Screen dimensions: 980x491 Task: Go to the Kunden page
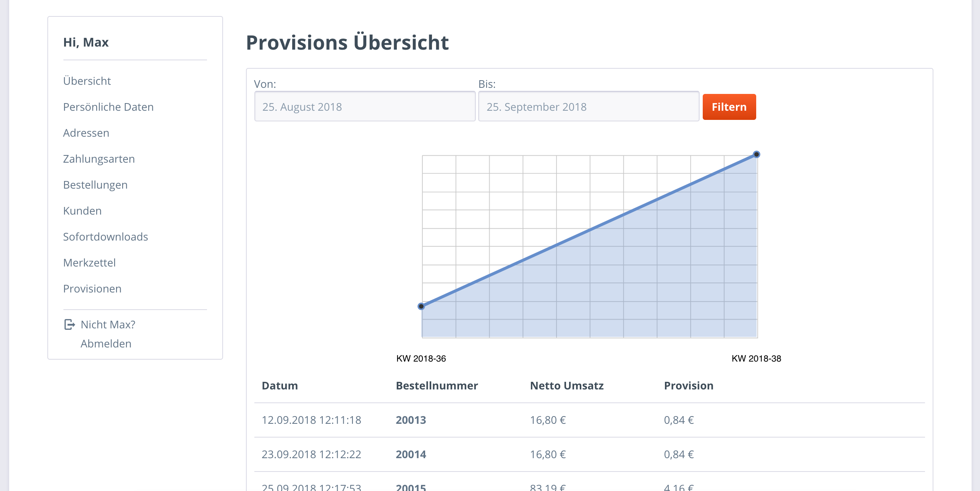coord(82,211)
